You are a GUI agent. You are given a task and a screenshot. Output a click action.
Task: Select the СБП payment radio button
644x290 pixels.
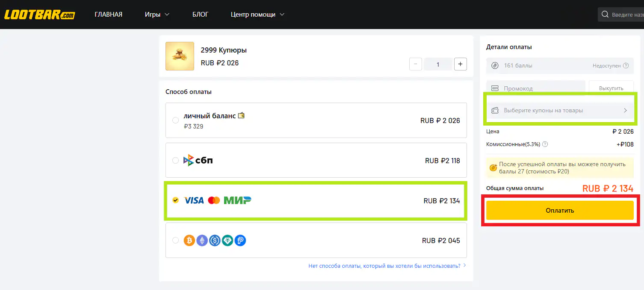(x=175, y=161)
